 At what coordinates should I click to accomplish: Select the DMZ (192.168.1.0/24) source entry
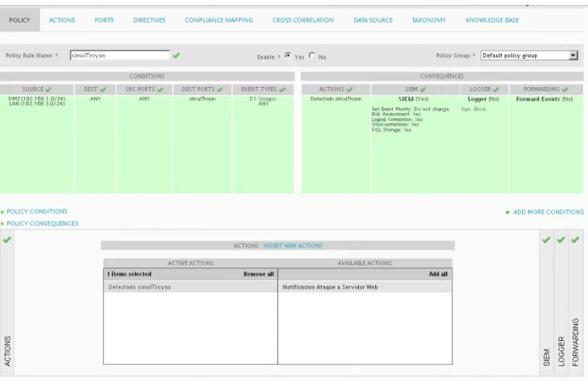(x=37, y=98)
